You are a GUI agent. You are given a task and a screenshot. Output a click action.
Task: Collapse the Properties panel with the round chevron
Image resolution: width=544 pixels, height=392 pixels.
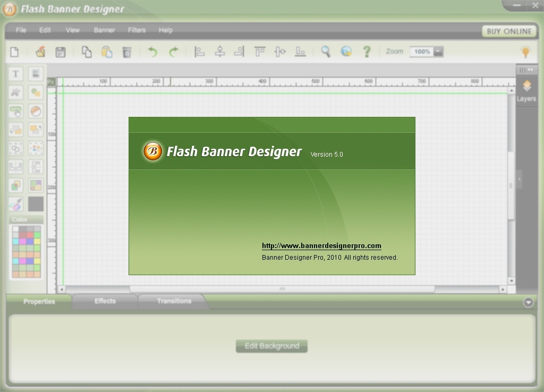pyautogui.click(x=528, y=302)
